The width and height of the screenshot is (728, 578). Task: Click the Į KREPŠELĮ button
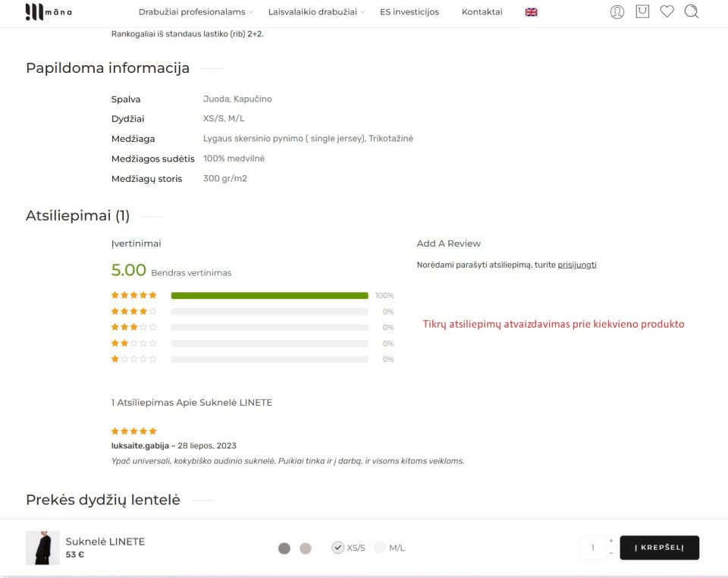tap(659, 547)
